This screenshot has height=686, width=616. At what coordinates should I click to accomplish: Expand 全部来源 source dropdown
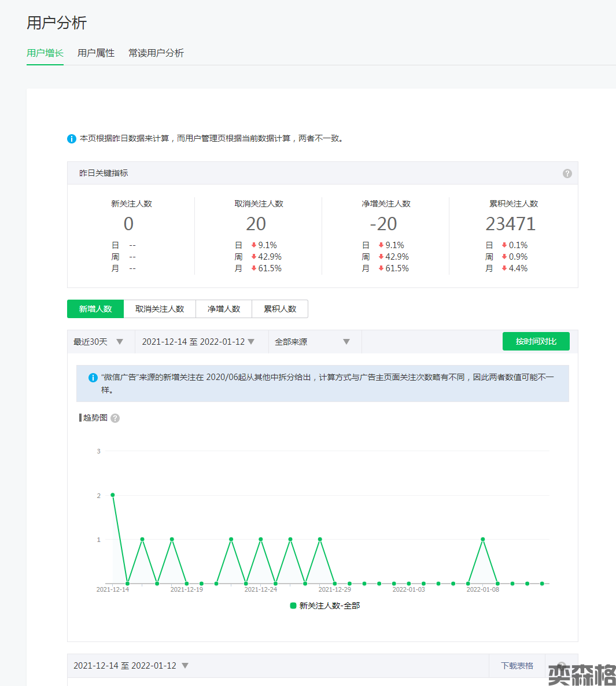312,342
